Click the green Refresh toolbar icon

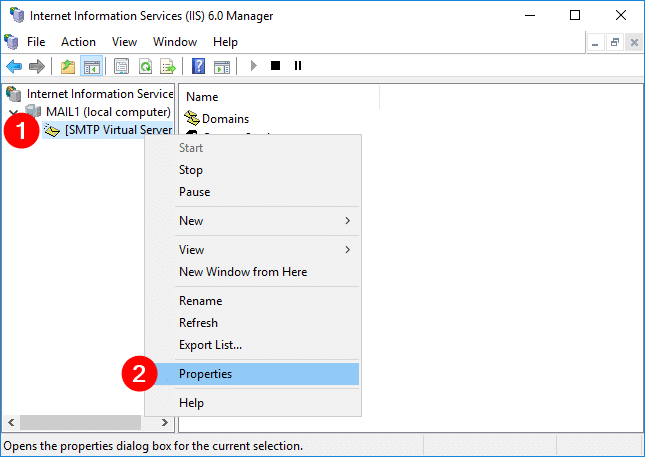pos(145,66)
